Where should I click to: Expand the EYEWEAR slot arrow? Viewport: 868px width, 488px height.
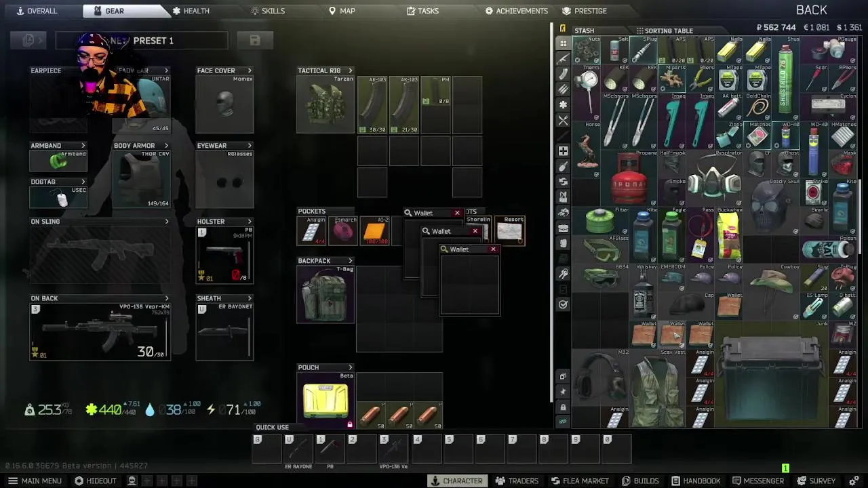tap(249, 146)
